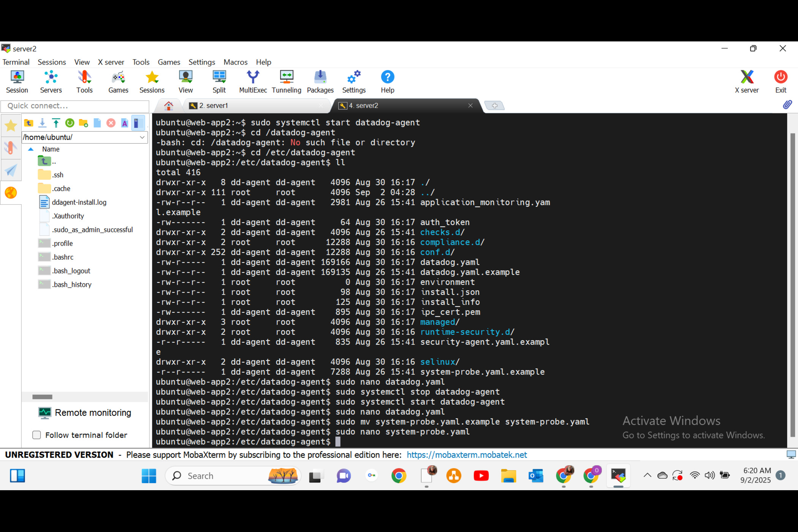798x532 pixels.
Task: Delete selected file with red X icon
Action: [111, 123]
